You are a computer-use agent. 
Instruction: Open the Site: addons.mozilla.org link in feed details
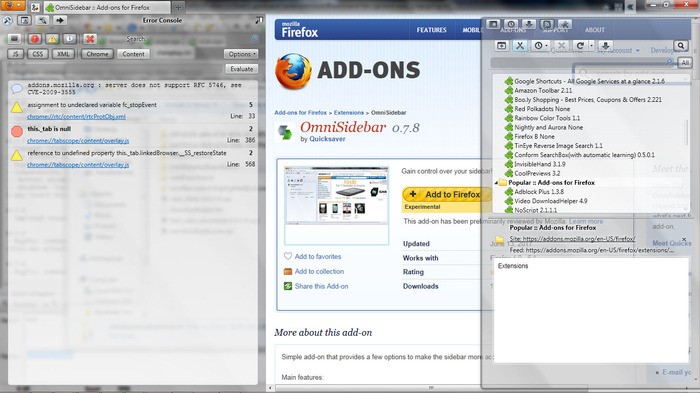(x=572, y=239)
